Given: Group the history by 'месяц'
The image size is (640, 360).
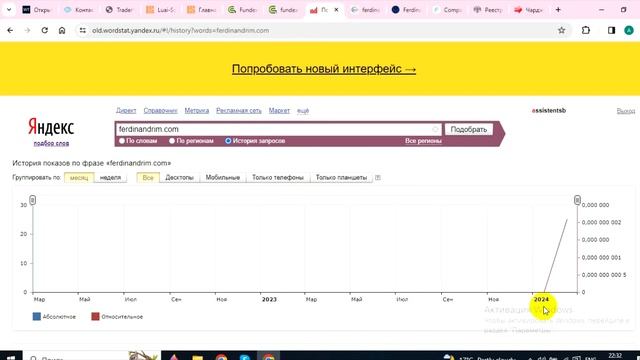Looking at the screenshot, I should (x=79, y=178).
